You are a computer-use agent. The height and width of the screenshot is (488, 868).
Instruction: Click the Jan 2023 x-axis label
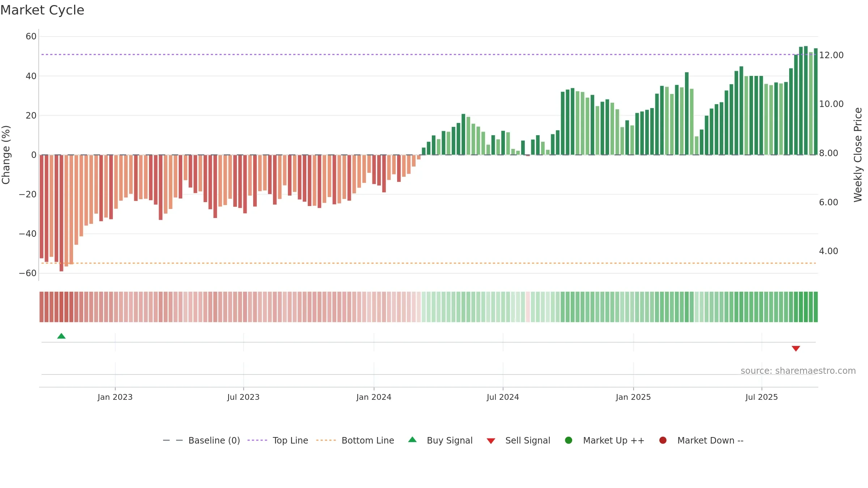[115, 397]
